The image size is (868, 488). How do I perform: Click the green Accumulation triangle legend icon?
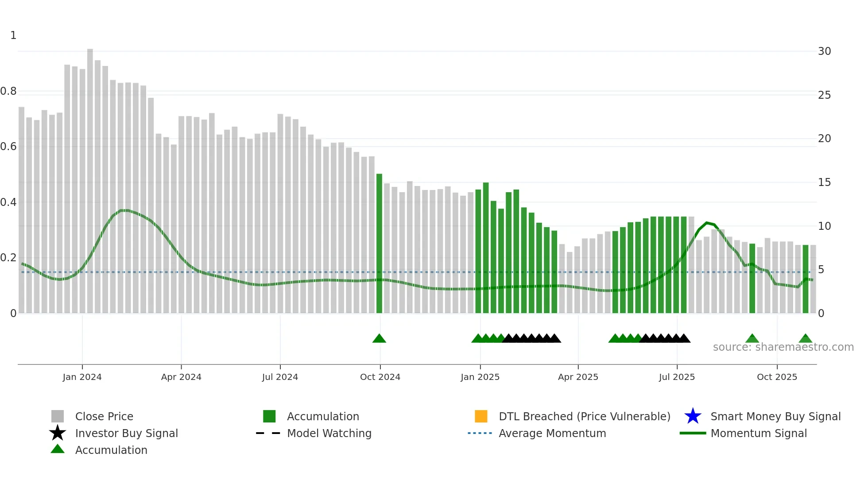click(58, 449)
